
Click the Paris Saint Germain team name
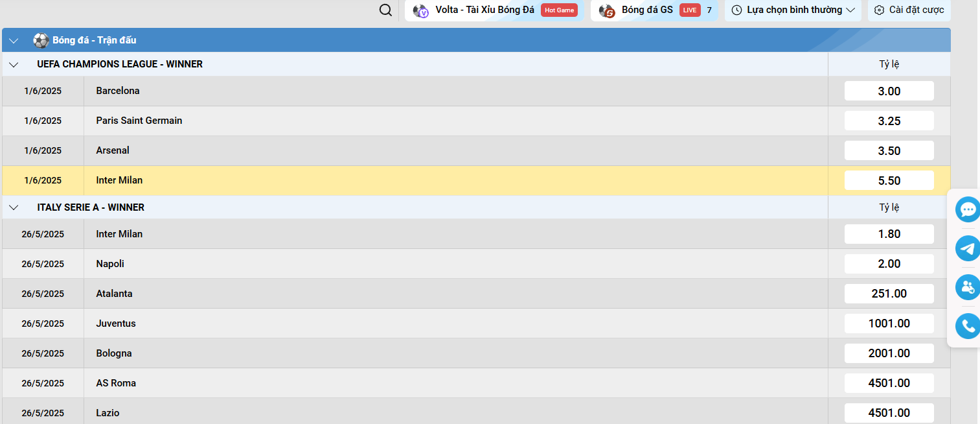pos(139,121)
